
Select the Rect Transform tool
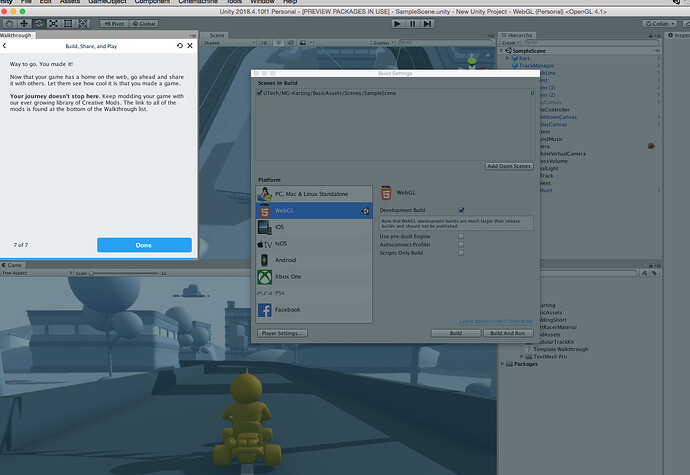(68, 24)
